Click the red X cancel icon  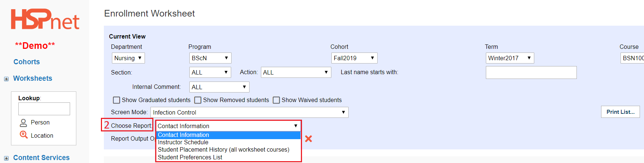pos(309,139)
